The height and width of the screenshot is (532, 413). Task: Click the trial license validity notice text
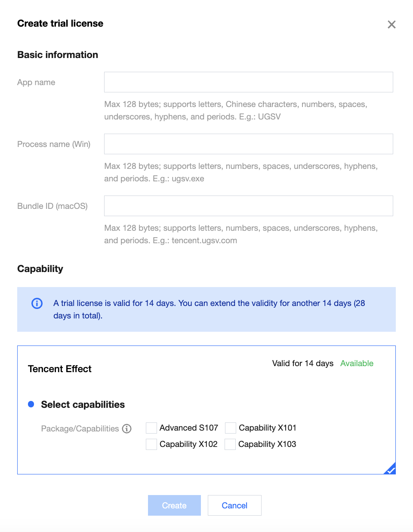pos(209,309)
